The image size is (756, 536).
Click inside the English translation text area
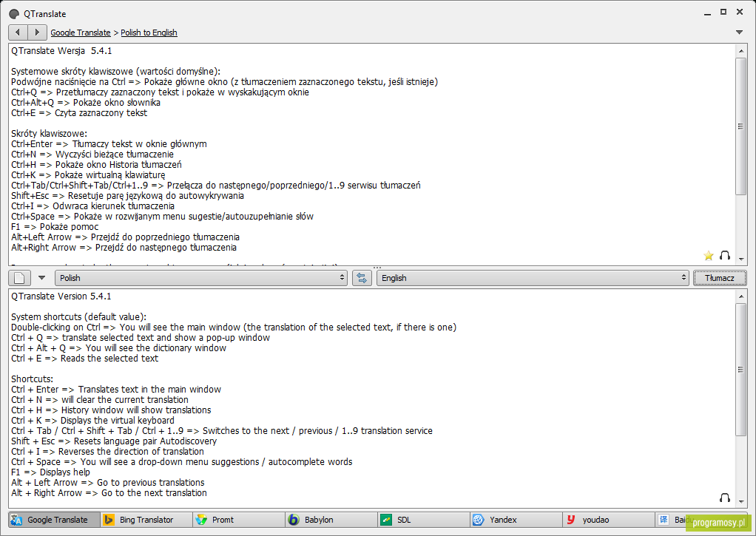tap(372, 398)
